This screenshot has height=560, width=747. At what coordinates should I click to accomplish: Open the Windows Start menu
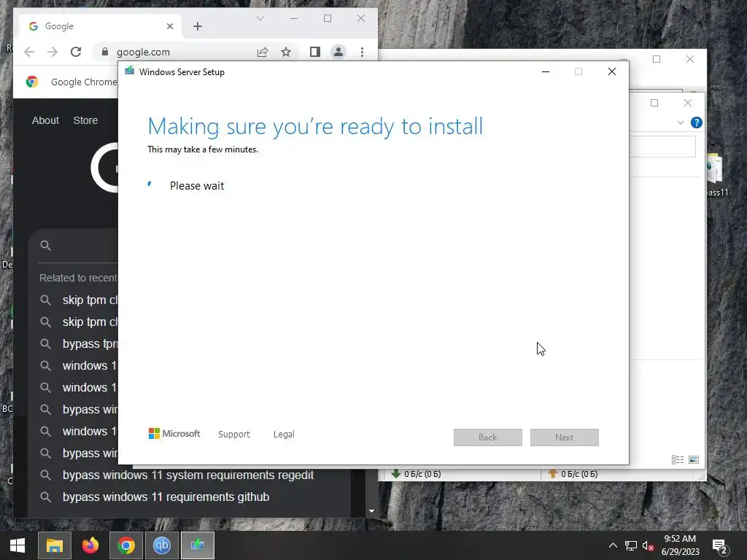click(18, 545)
